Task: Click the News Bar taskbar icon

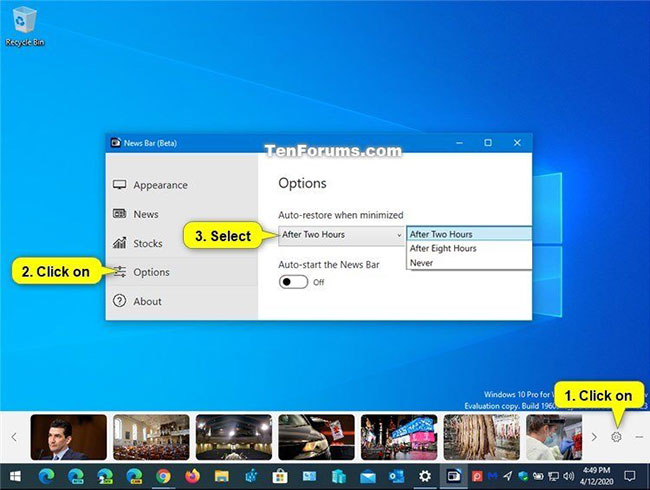Action: tap(454, 476)
